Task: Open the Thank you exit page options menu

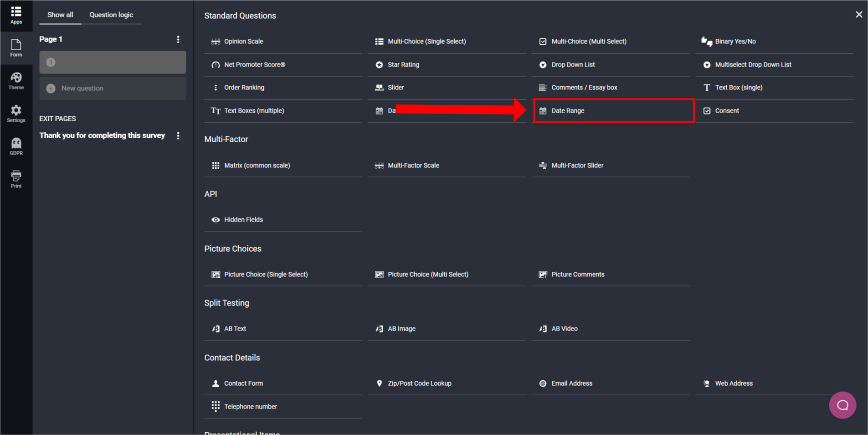Action: pos(178,136)
